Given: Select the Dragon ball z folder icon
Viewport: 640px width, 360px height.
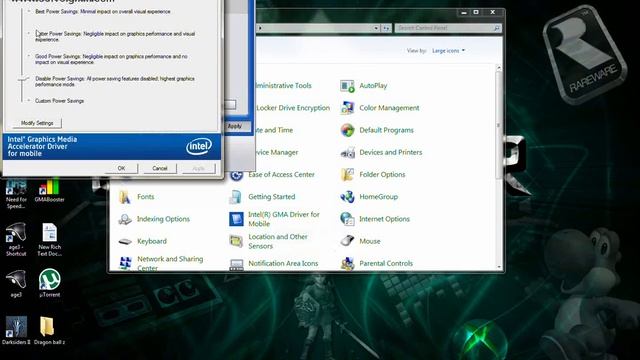Looking at the screenshot, I should click(49, 331).
